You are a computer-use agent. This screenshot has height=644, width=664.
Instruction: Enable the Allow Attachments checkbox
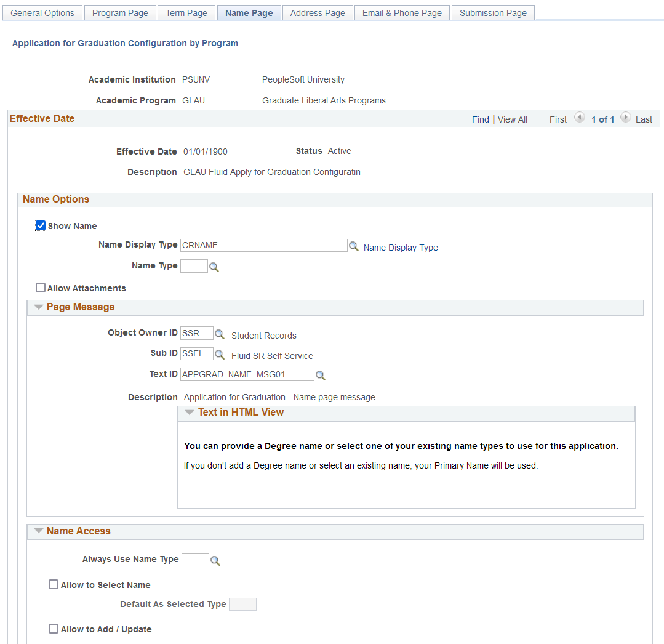41,288
